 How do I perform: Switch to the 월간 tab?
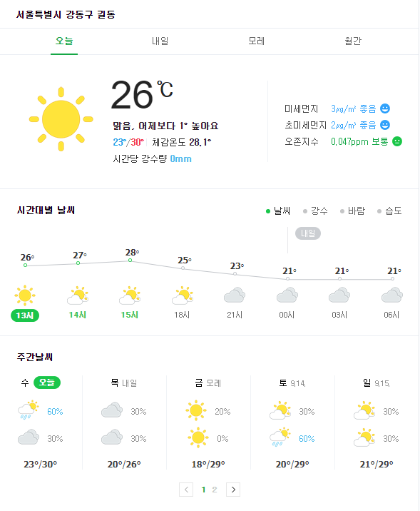point(353,41)
